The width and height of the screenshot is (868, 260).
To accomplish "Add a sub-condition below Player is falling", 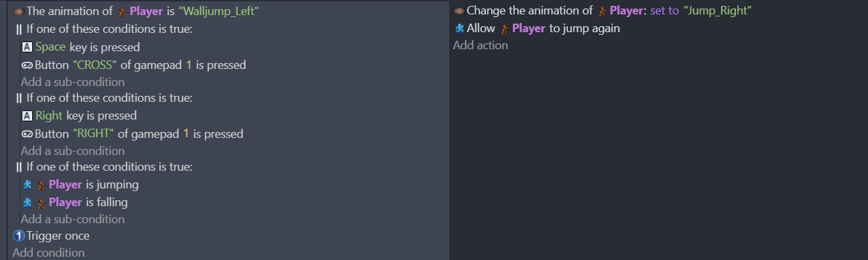I will 73,219.
